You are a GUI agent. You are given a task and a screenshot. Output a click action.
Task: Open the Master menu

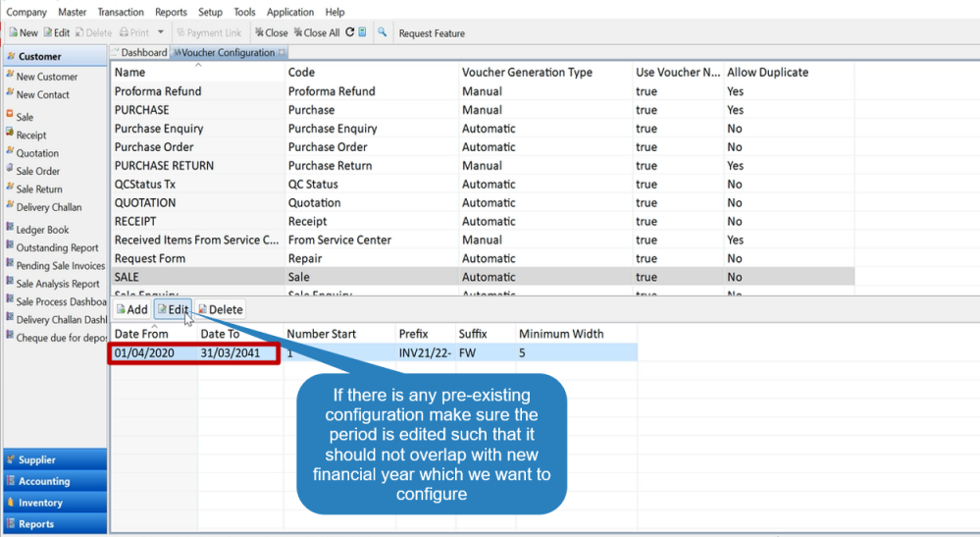[x=72, y=12]
